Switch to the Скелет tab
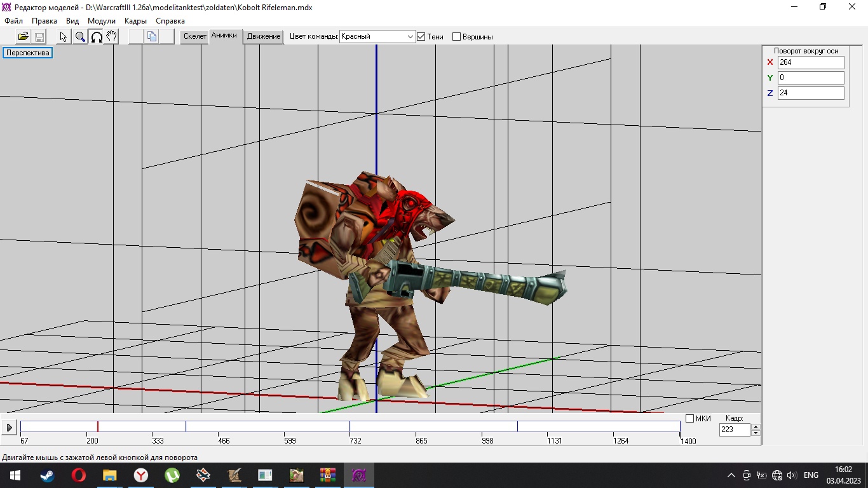 [x=194, y=36]
